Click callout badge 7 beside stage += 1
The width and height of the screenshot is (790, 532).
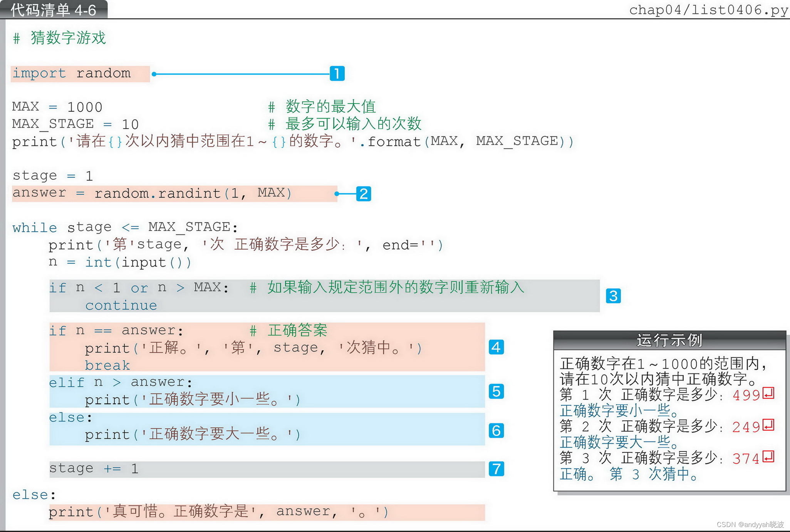click(x=497, y=469)
